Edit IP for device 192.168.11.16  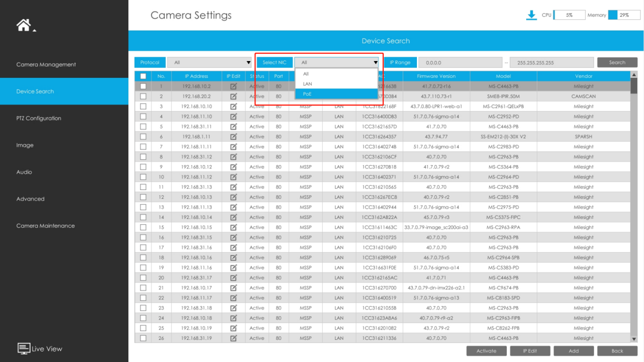[233, 268]
